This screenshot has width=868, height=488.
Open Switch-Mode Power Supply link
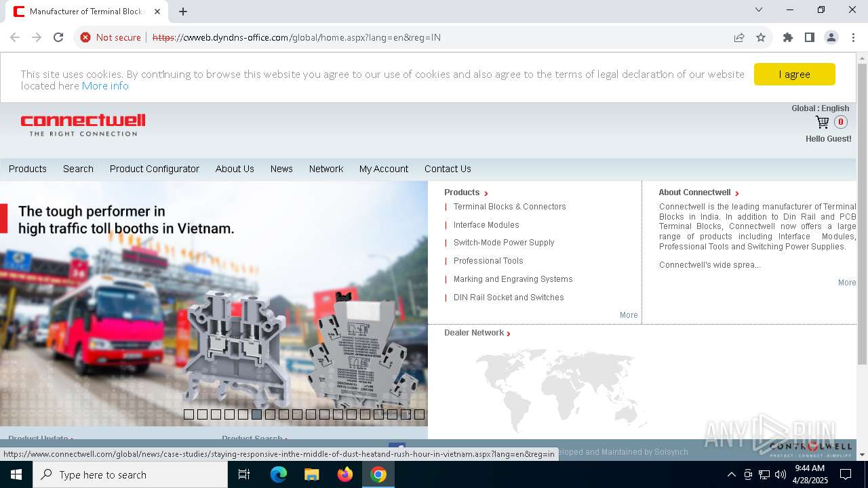point(504,243)
